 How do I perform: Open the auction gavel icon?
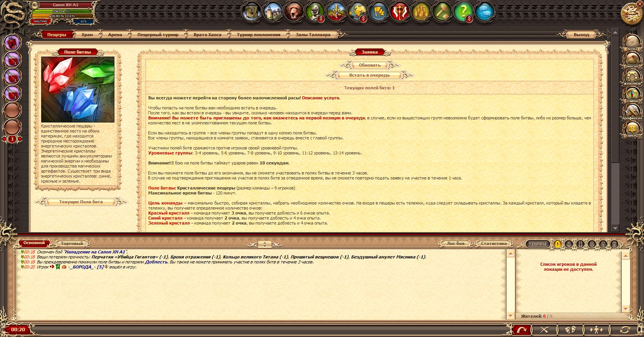click(x=442, y=12)
